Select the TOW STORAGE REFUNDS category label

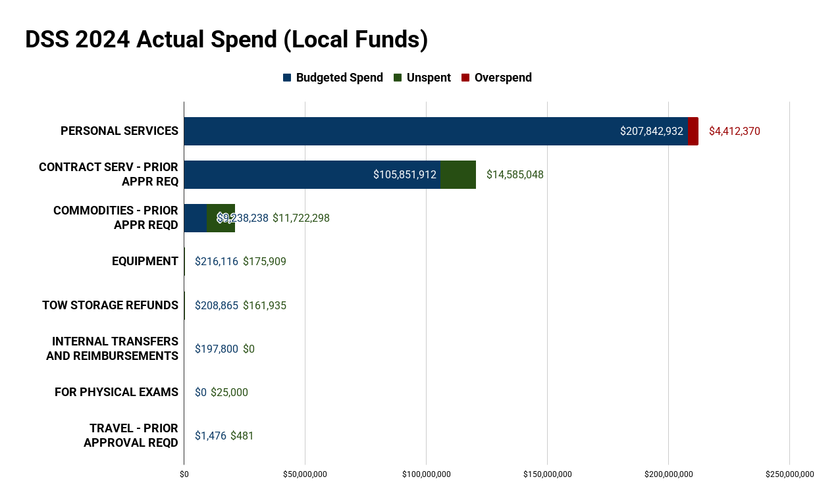pyautogui.click(x=110, y=305)
